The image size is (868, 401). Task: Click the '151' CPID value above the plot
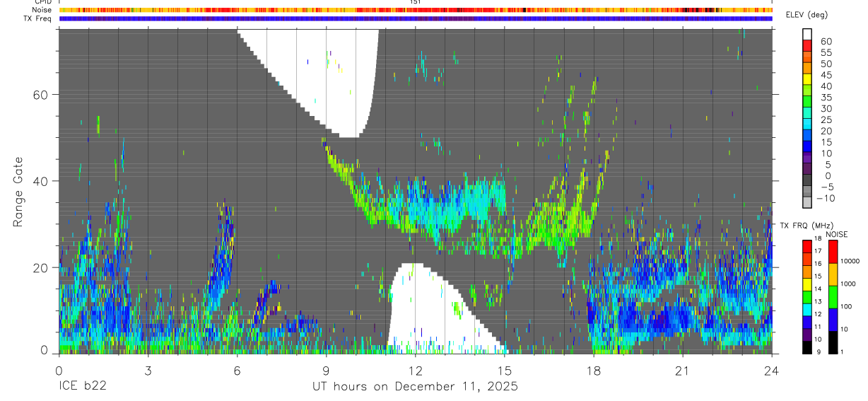[x=415, y=2]
